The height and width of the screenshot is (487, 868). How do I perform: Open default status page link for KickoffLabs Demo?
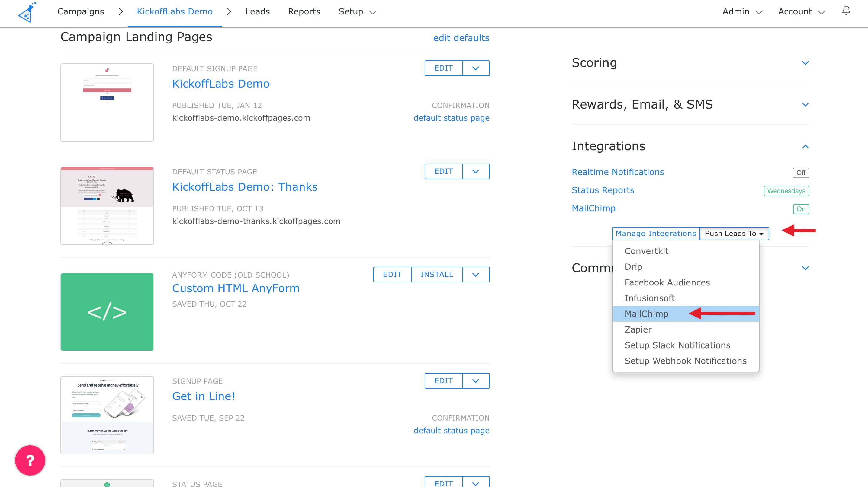coord(452,118)
